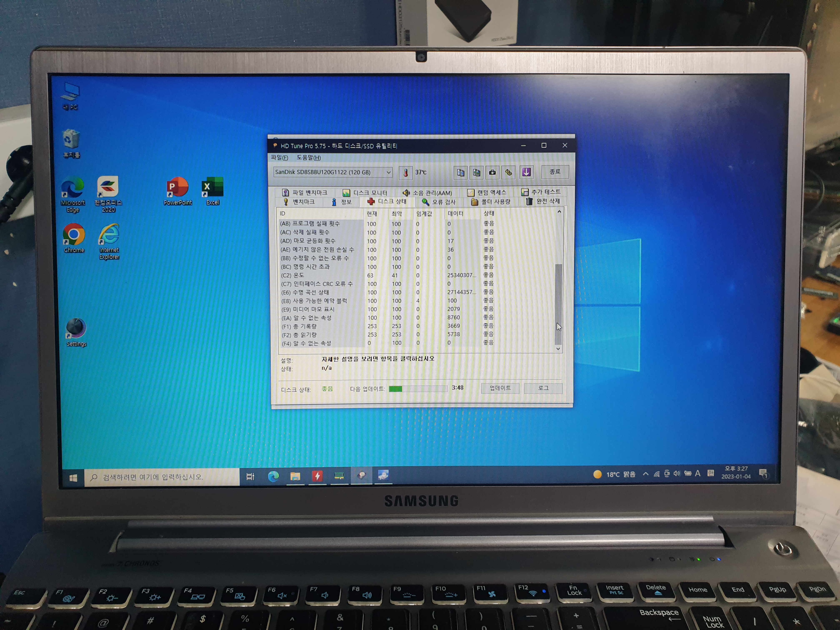Toggle the 한 Korean IME indicator

point(710,473)
